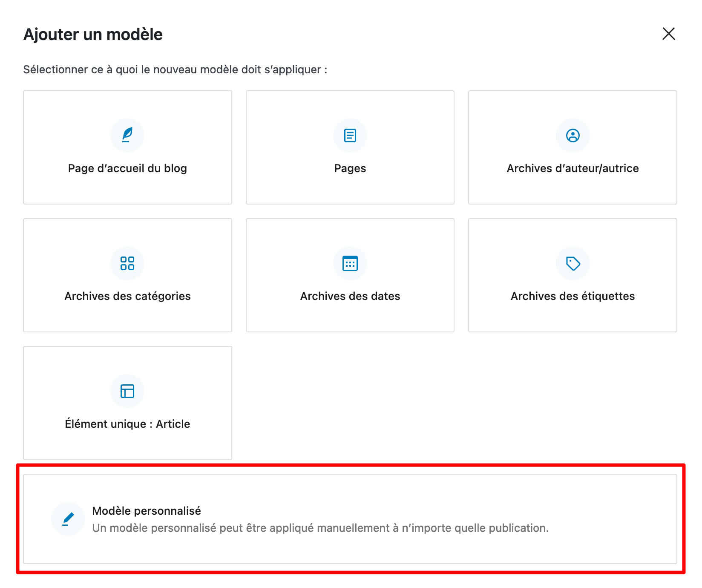702x588 pixels.
Task: Click the tag icon for tag archives
Action: point(573,263)
